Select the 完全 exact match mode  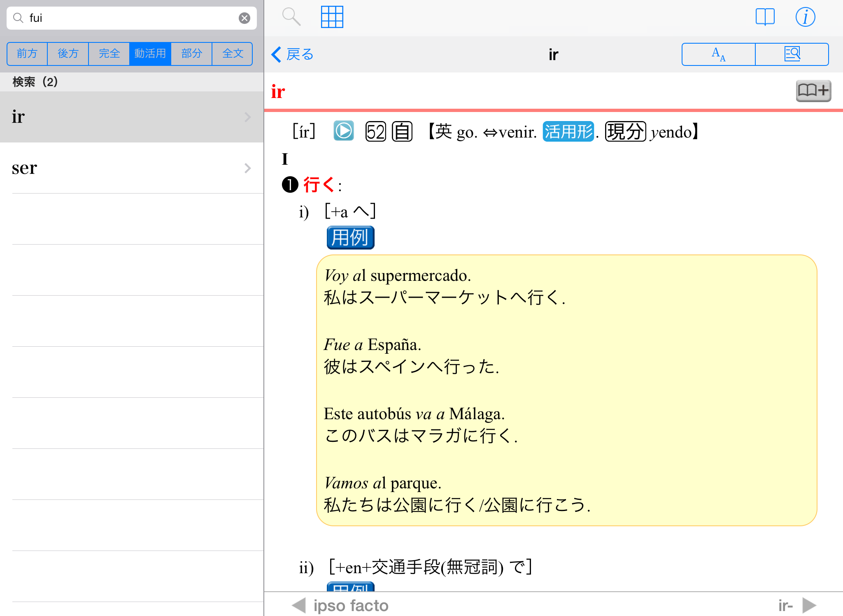[x=109, y=54]
